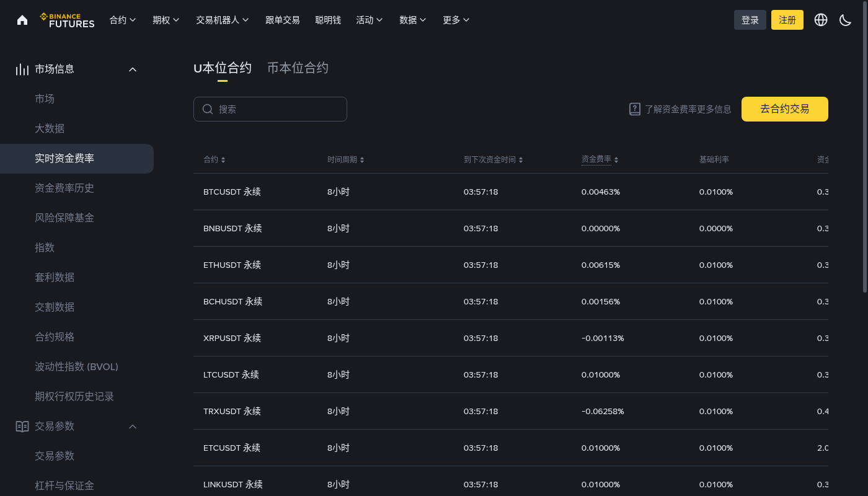Sort by 资金费率 column arrows
The height and width of the screenshot is (496, 868).
coord(616,160)
